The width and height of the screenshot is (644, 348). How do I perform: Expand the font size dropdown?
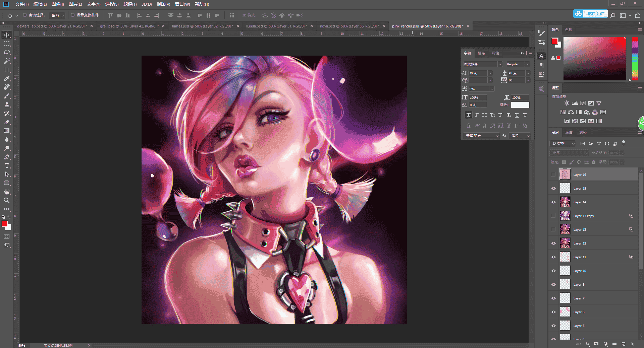(490, 73)
